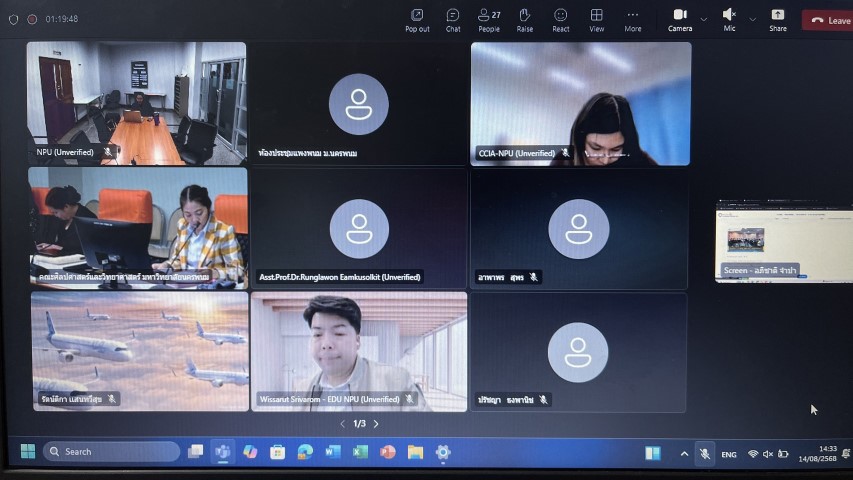Toggle the taskbar microphone mute icon
The height and width of the screenshot is (480, 853).
(x=704, y=453)
